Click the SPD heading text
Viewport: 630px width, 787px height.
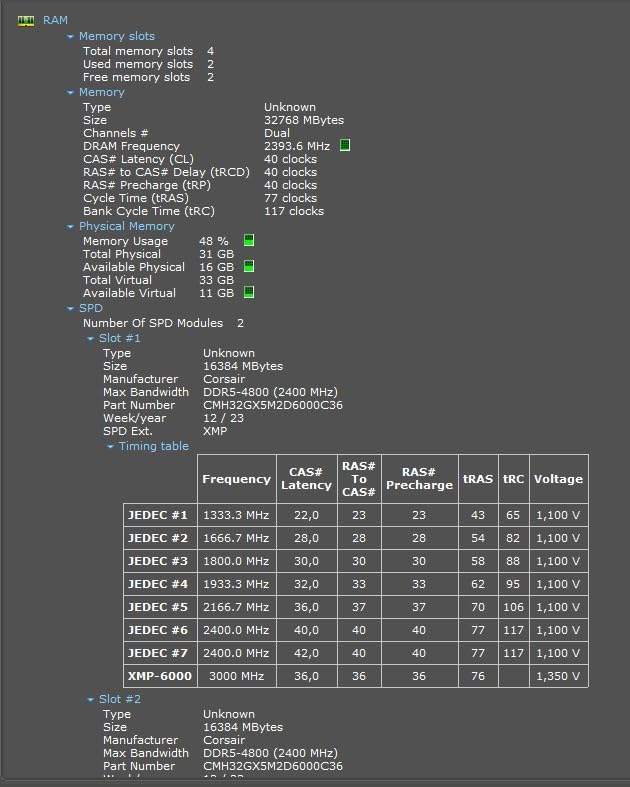coord(91,308)
